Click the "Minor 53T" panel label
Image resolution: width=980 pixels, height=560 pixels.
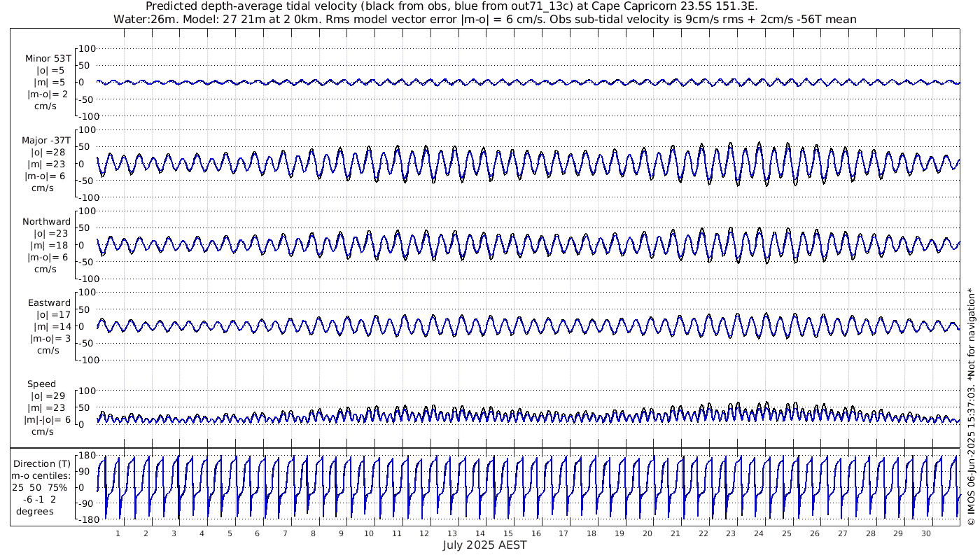48,59
